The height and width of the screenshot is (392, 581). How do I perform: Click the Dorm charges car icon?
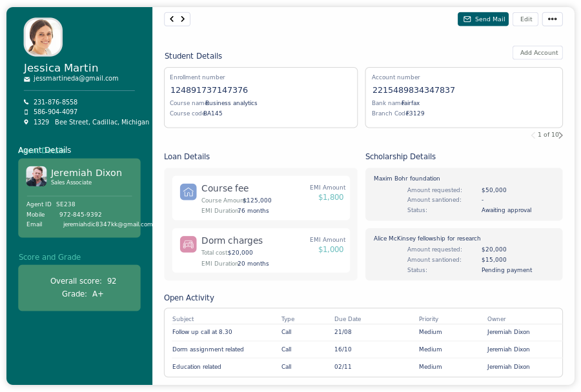(x=189, y=244)
